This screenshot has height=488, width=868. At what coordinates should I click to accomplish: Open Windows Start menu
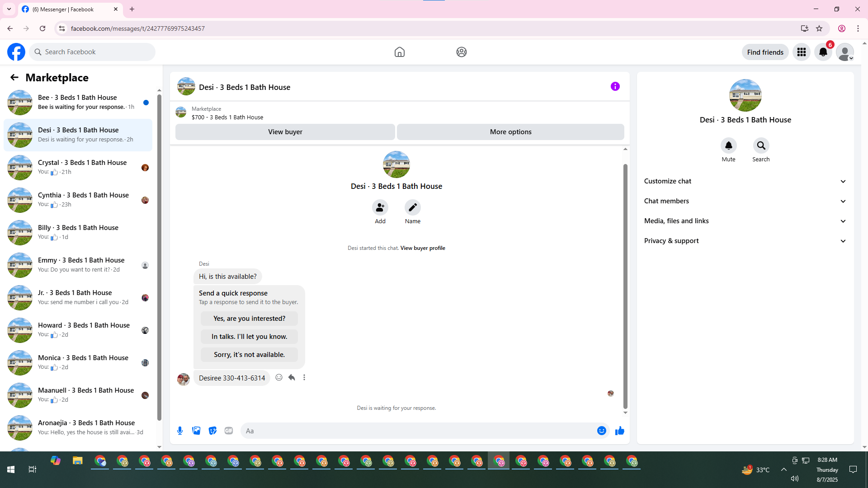click(11, 469)
